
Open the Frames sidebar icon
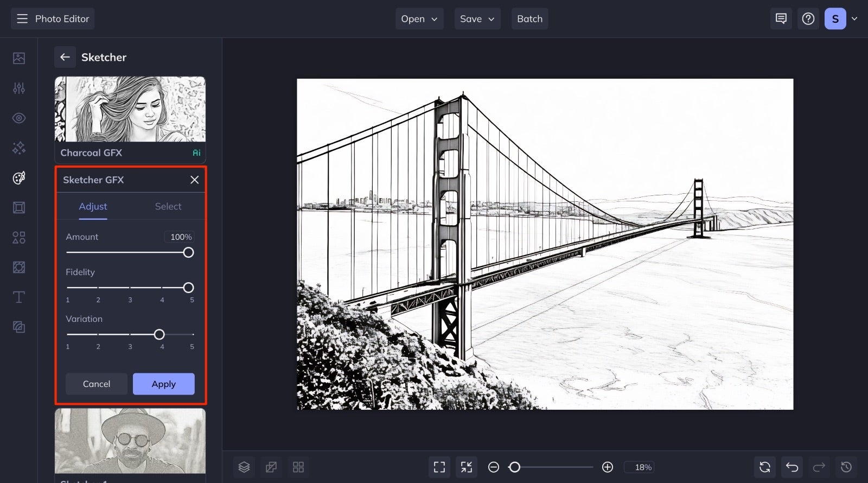point(19,207)
